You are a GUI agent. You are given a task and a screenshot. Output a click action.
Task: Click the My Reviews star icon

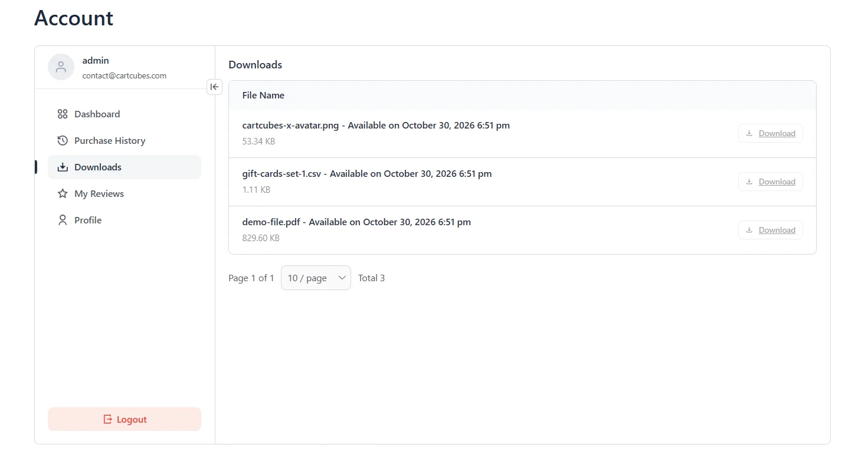[x=63, y=194]
